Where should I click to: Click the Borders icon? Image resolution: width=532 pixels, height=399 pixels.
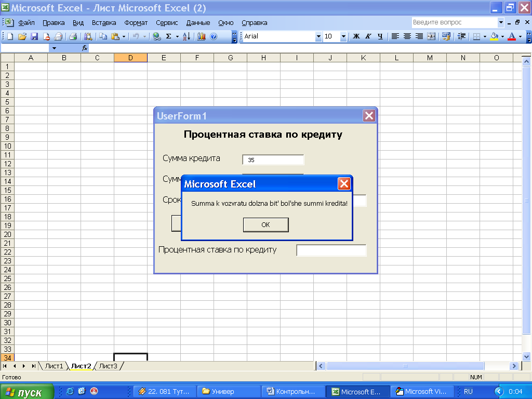477,36
